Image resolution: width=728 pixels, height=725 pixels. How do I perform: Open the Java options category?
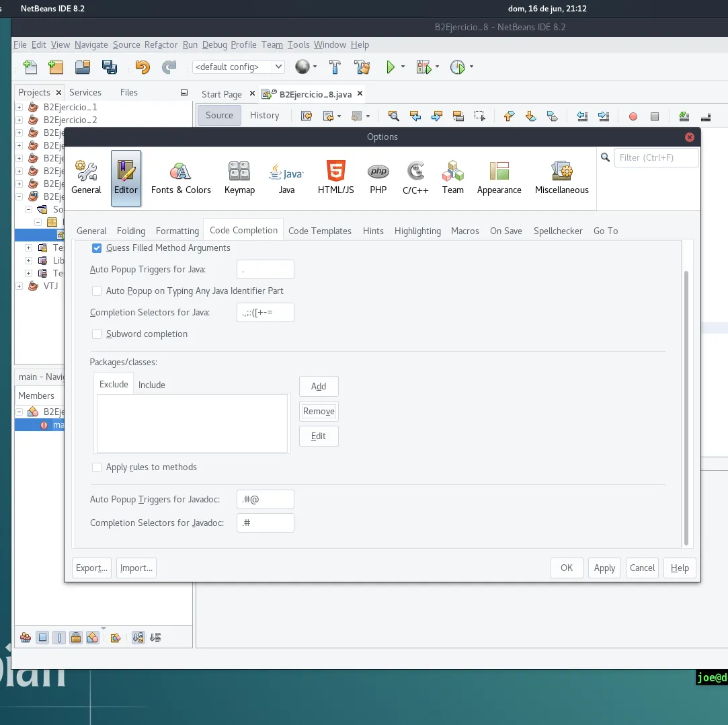click(x=286, y=178)
